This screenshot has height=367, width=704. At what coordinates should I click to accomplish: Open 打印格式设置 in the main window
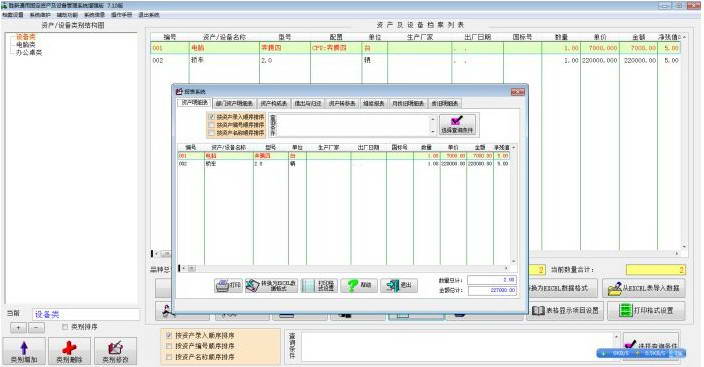[x=646, y=310]
